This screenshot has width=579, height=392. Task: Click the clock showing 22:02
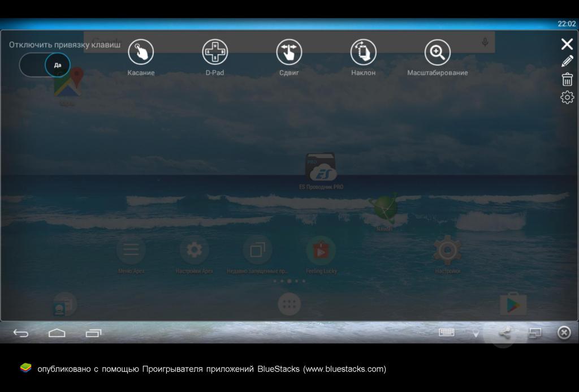point(567,24)
